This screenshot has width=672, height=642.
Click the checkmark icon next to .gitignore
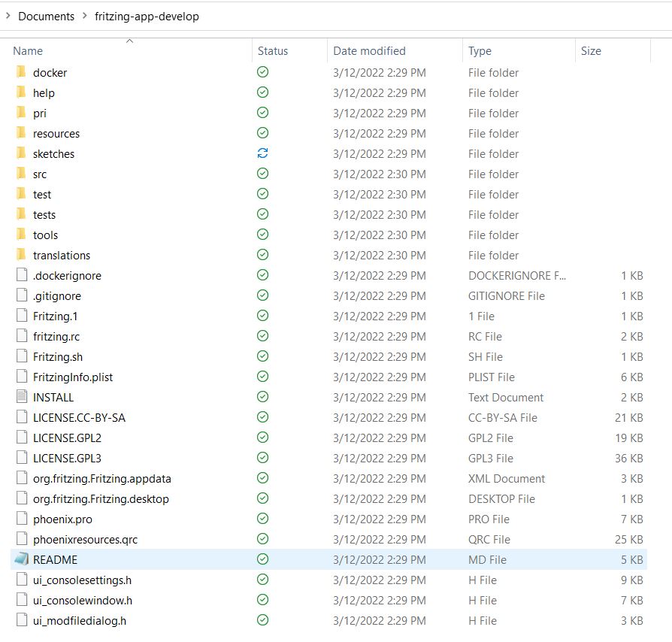[x=262, y=295]
